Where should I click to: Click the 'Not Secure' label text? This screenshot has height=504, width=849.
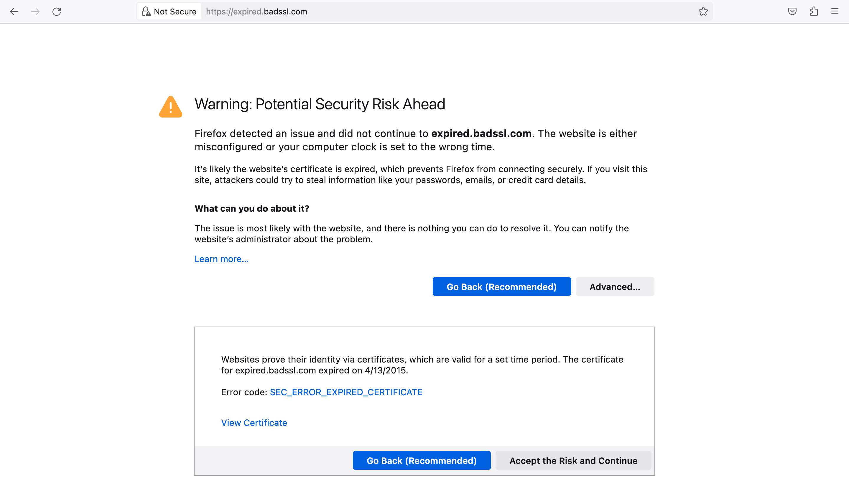[175, 11]
